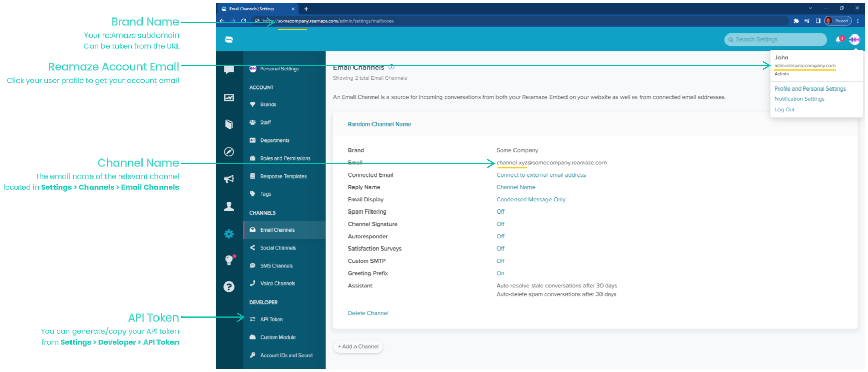
Task: Open Voice Channels in the sidebar
Action: 277,284
